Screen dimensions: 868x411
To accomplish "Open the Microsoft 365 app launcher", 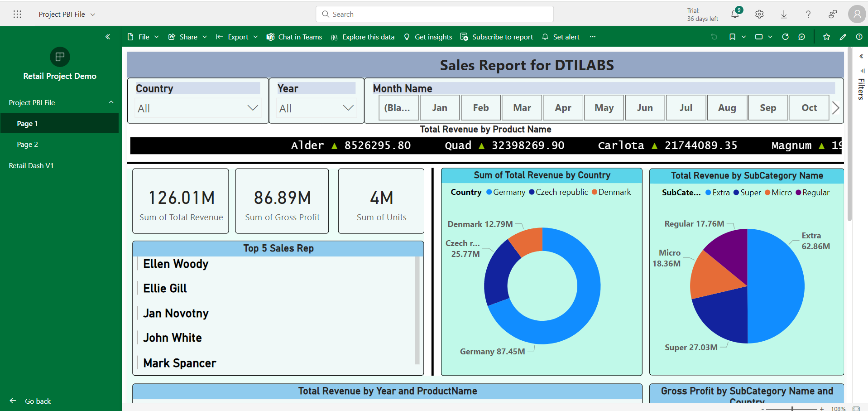I will pyautogui.click(x=17, y=14).
